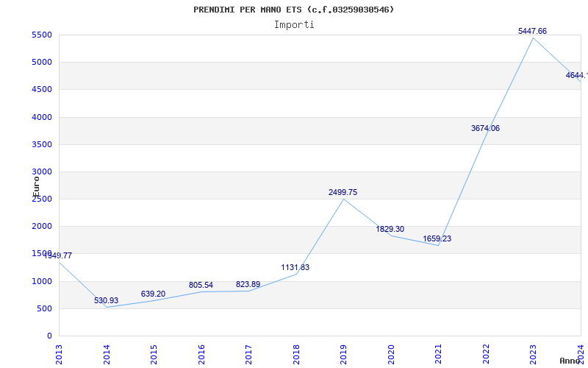Select the 1131.83 data label

point(295,268)
